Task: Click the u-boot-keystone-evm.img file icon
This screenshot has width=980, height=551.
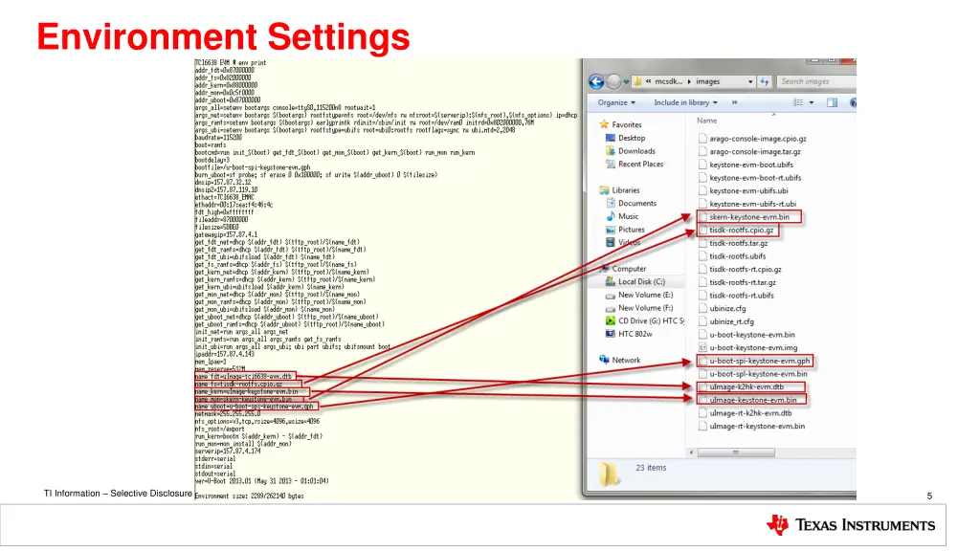Action: pos(702,348)
